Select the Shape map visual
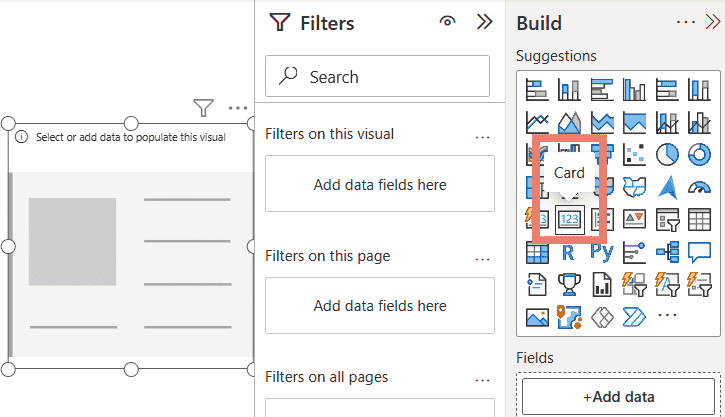The width and height of the screenshot is (725, 417). click(634, 187)
